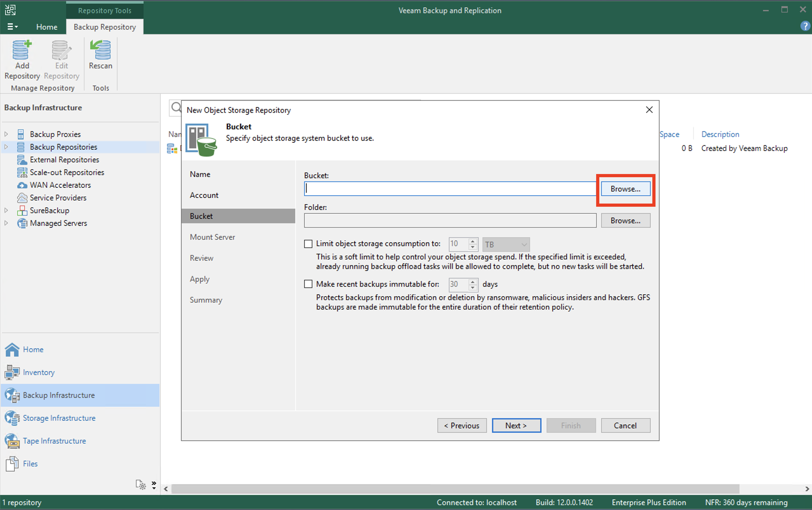Click the WAN Accelerators cloud icon

pyautogui.click(x=22, y=185)
